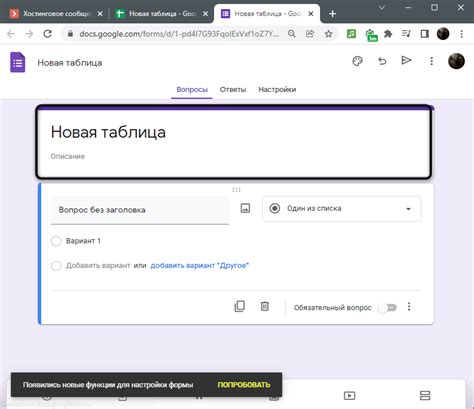Screen dimensions: 474x409
Task: Click the docs.google.com address bar URL
Action: pyautogui.click(x=179, y=34)
